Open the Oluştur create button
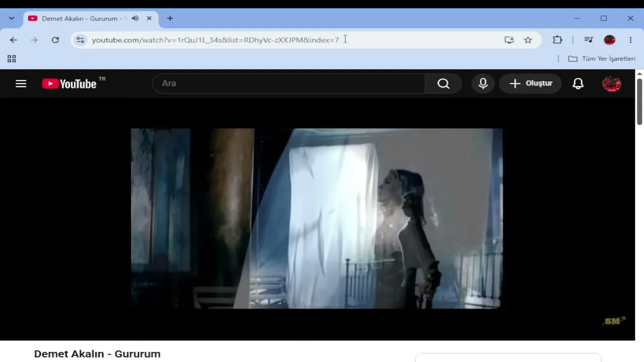644x362 pixels. click(x=530, y=83)
